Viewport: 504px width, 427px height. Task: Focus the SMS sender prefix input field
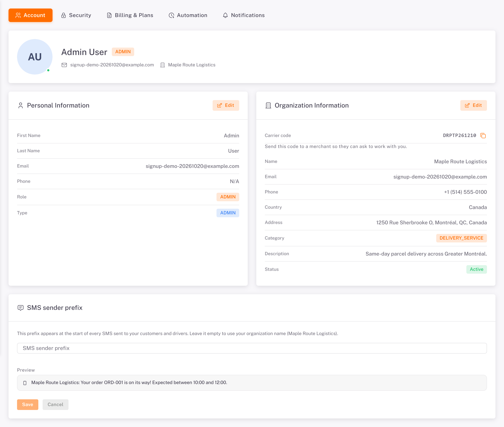[252, 348]
